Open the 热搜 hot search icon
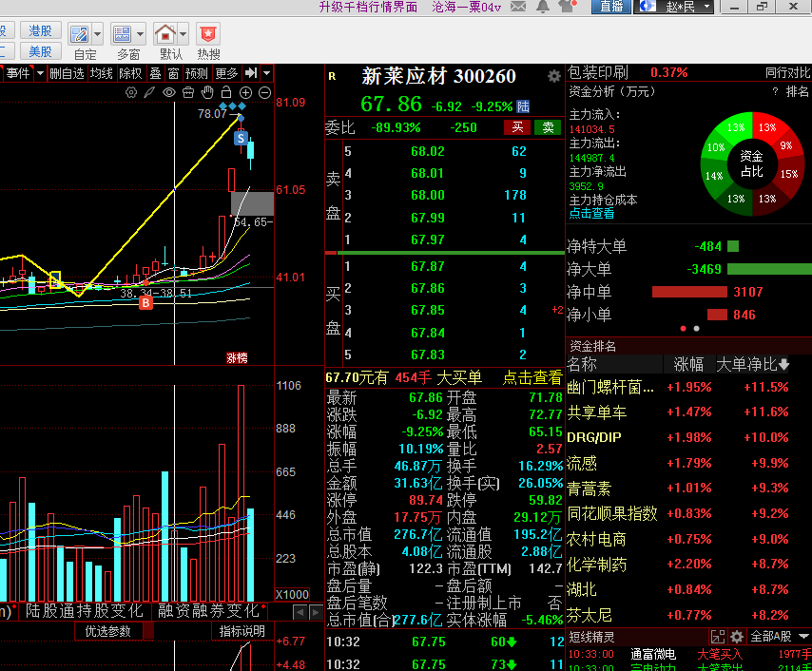Image resolution: width=812 pixels, height=671 pixels. coord(208,34)
